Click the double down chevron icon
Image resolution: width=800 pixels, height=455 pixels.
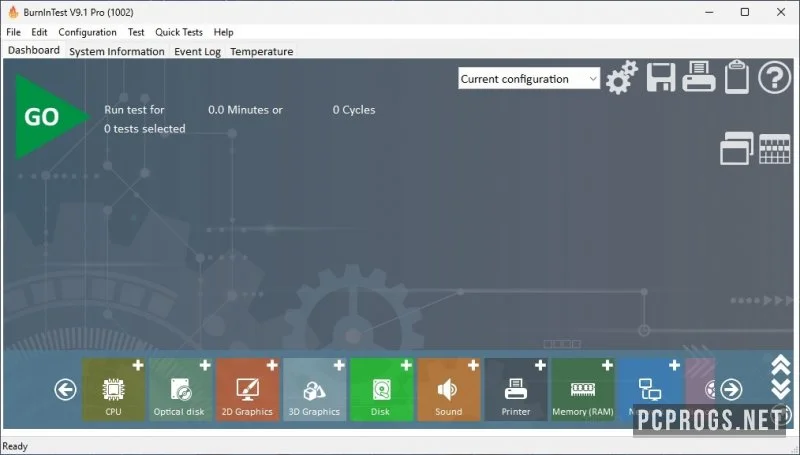click(781, 389)
